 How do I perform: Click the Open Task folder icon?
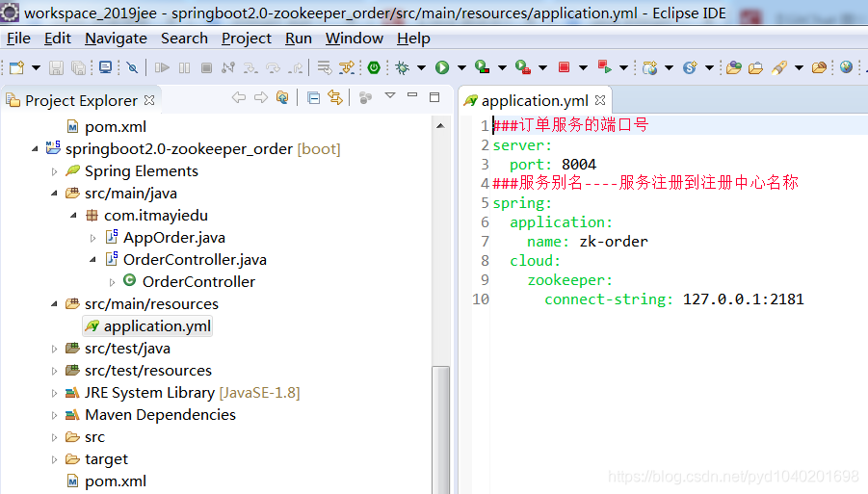pos(755,67)
